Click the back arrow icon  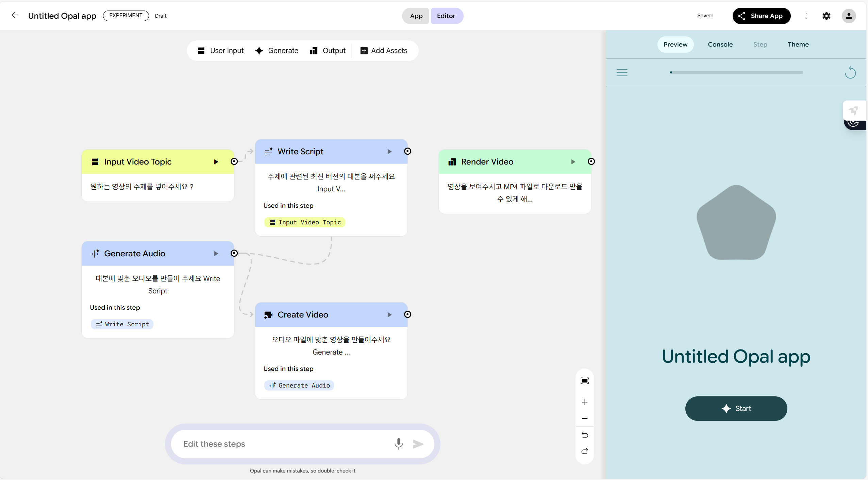click(x=14, y=15)
